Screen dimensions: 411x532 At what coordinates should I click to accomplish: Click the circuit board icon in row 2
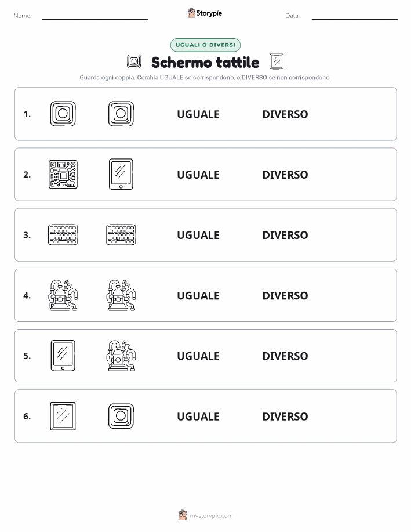pos(63,175)
